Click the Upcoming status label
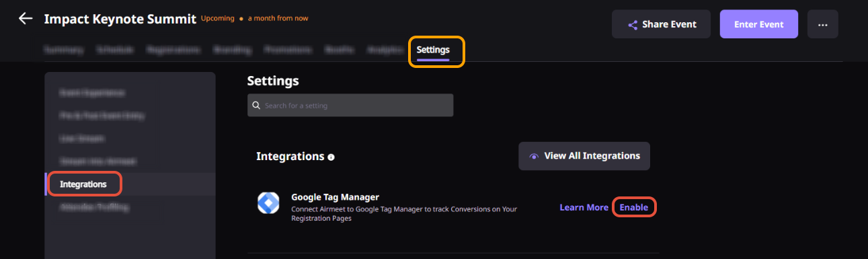Screen dimensions: 868x259 click(x=218, y=18)
